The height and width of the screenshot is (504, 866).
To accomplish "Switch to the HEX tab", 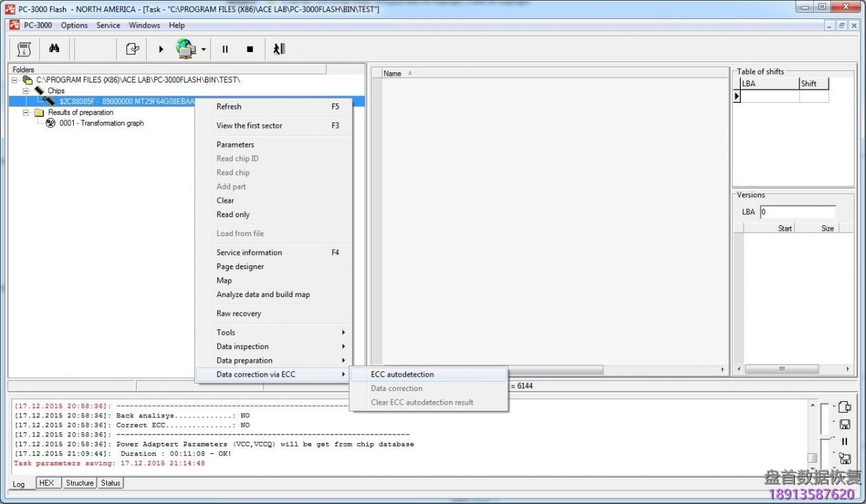I will [x=46, y=483].
